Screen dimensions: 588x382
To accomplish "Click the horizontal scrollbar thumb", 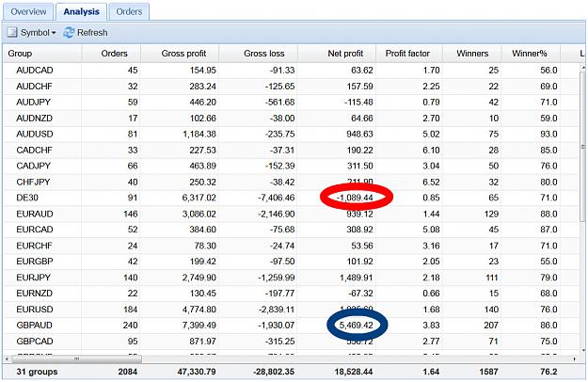I will tap(76, 359).
